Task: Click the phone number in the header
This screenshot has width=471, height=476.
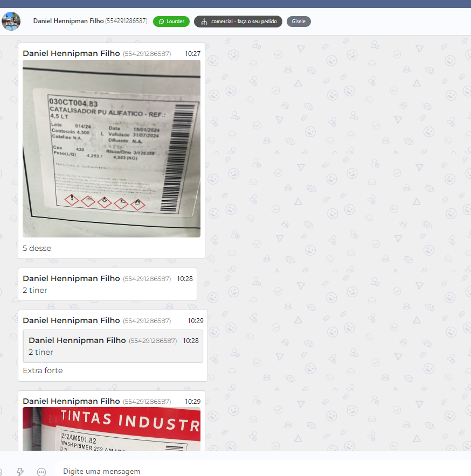Action: [126, 21]
